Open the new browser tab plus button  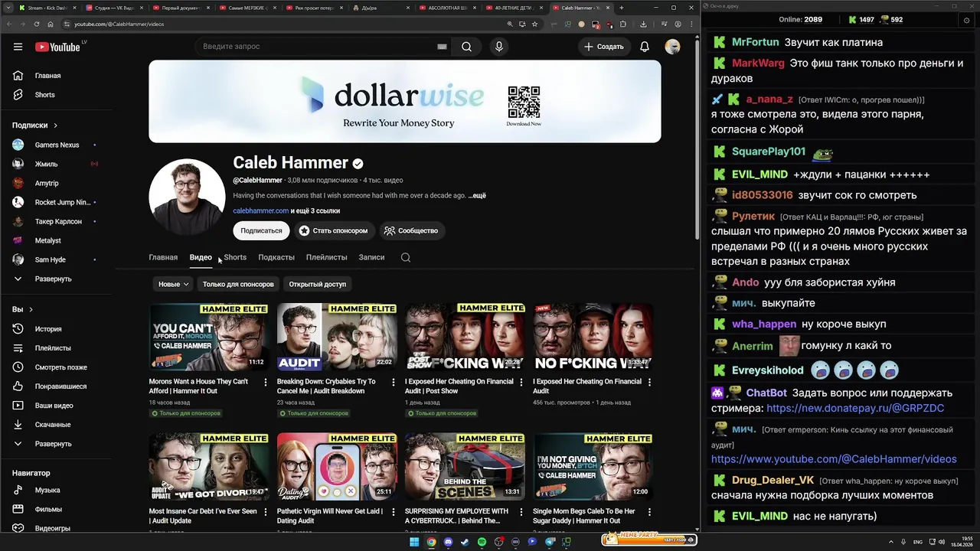click(621, 8)
